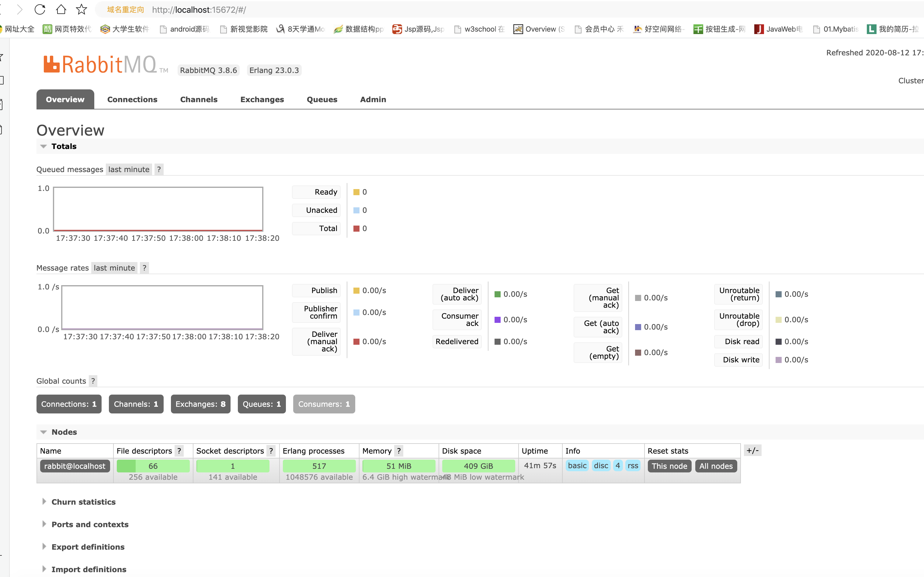
Task: Click the browser home icon
Action: [61, 9]
